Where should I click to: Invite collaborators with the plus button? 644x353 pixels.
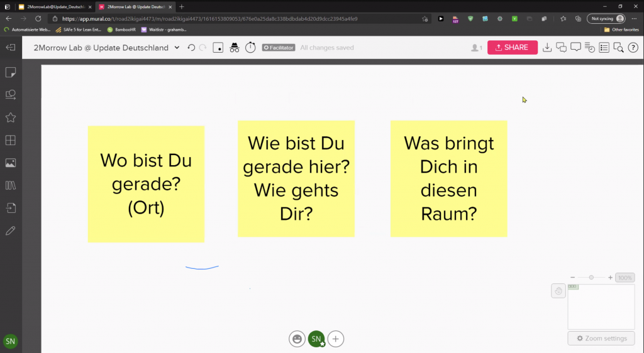[x=336, y=339]
